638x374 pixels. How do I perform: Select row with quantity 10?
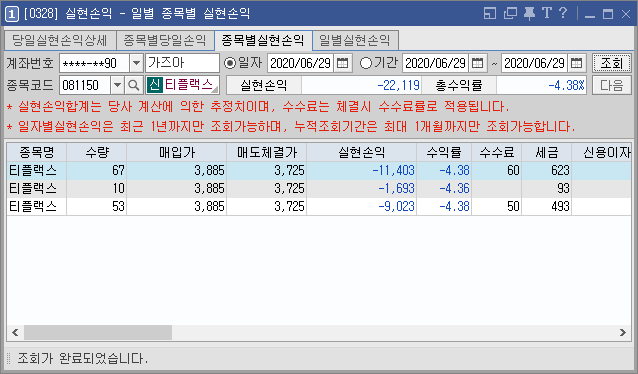pyautogui.click(x=319, y=188)
